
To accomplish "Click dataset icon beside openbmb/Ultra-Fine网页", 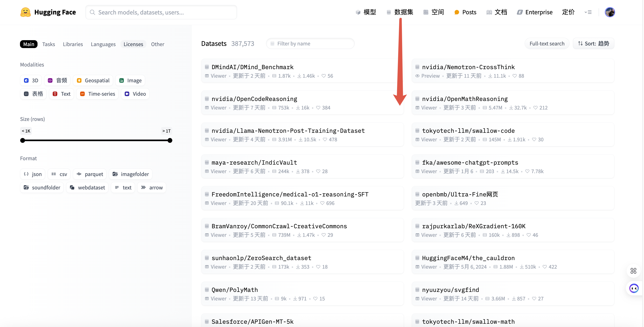I will click(x=417, y=194).
